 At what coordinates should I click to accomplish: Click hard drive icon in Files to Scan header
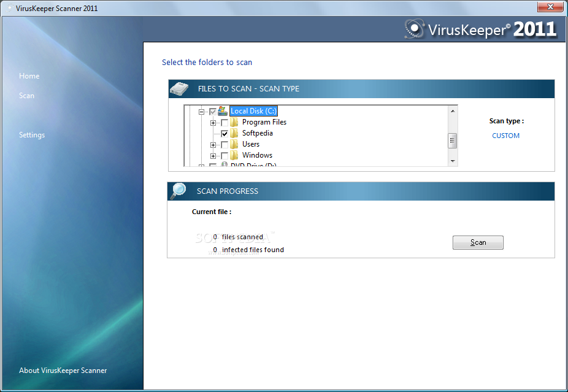pos(180,89)
